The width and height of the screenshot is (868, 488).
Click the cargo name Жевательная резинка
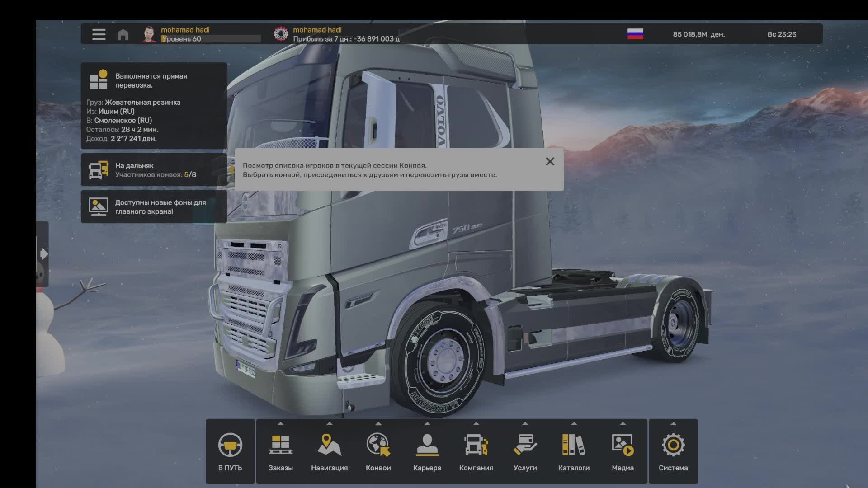click(x=142, y=102)
